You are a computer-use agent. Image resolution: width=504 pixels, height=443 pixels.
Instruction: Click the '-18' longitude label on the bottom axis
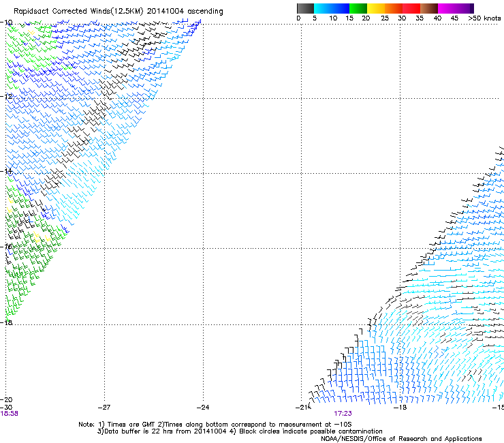tap(400, 408)
